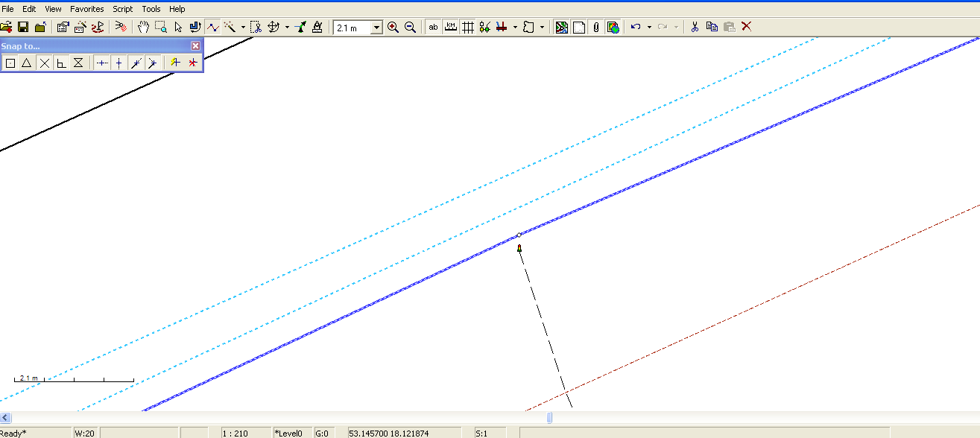This screenshot has height=438, width=980.
Task: Expand the Undo history dropdown arrow
Action: click(x=649, y=28)
